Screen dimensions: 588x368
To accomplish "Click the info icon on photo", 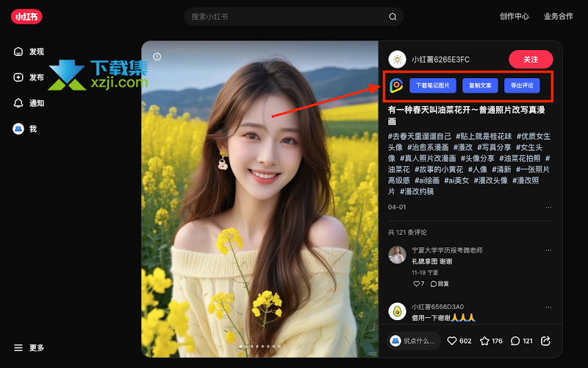I will point(157,57).
